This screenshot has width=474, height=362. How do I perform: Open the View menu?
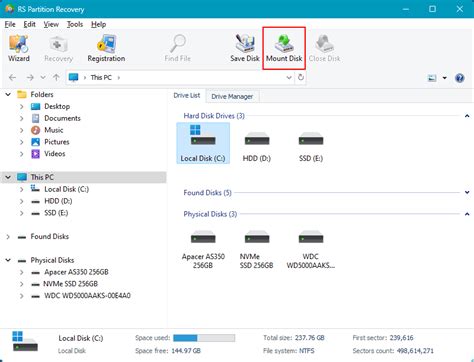(51, 24)
